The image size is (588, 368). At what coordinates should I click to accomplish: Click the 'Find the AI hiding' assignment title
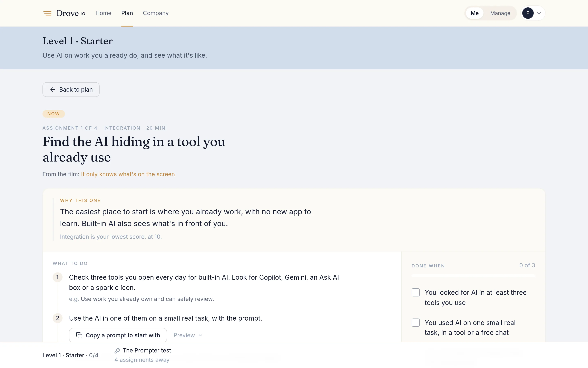134,149
